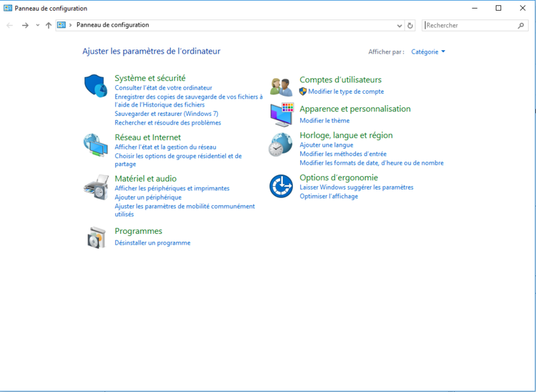Viewport: 536px width, 392px height.
Task: Click Rechercher et résoudre des problèmes
Action: coord(168,123)
